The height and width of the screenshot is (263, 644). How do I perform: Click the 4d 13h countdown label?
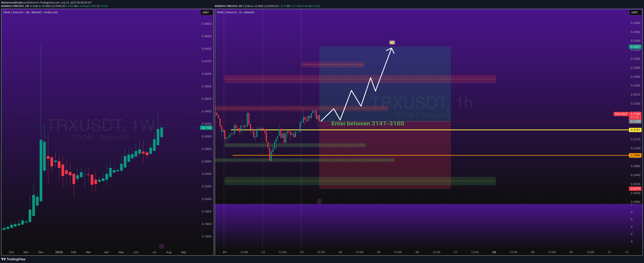(206, 128)
